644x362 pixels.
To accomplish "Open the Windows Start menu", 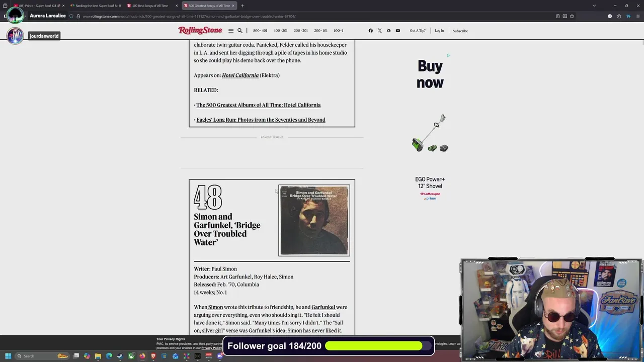I will click(8, 356).
